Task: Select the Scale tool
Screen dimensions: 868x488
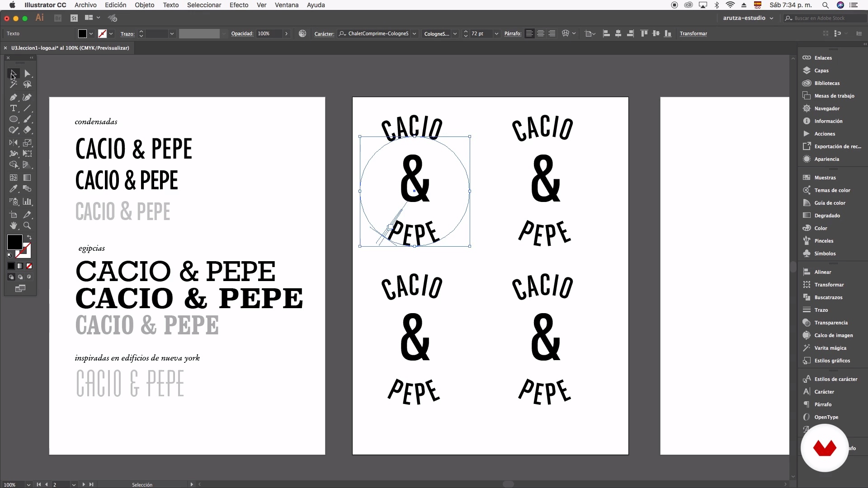Action: click(27, 143)
